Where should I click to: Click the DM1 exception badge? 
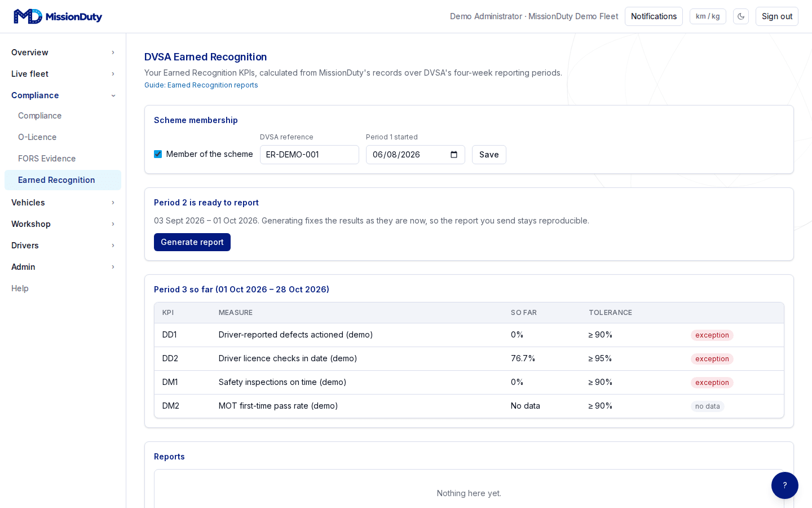712,383
